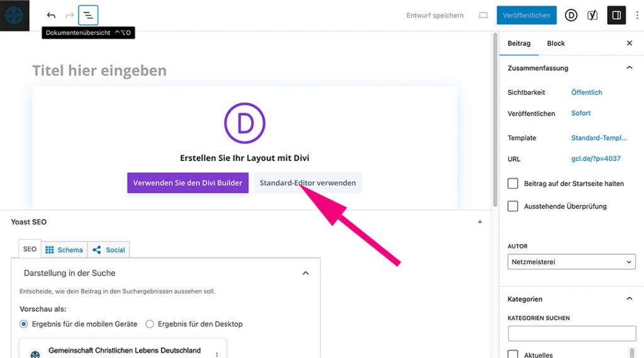Image resolution: width=644 pixels, height=358 pixels.
Task: Select Ergebnis für den Desktop
Action: click(x=150, y=324)
